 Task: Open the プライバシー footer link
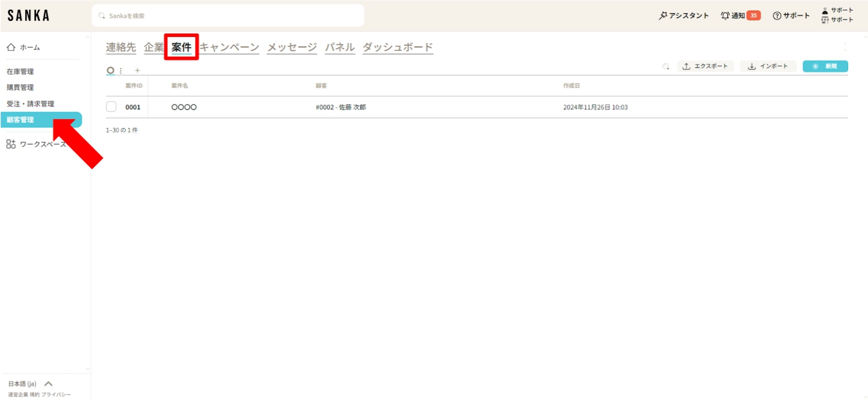pyautogui.click(x=56, y=395)
